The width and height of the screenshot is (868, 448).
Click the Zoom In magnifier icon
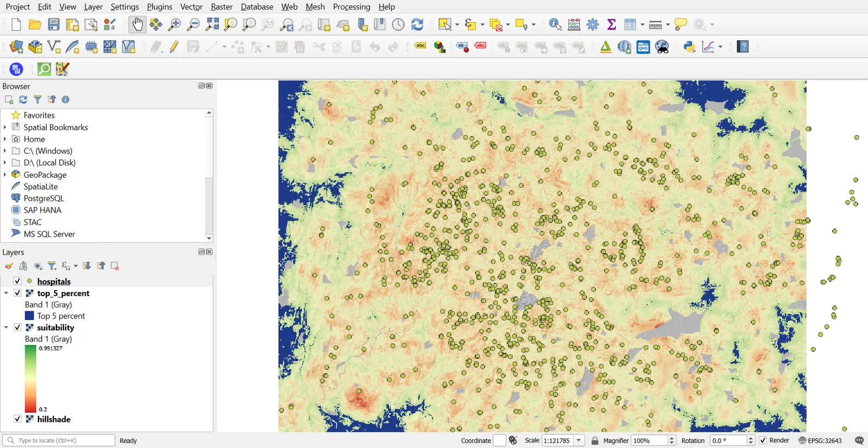point(175,24)
